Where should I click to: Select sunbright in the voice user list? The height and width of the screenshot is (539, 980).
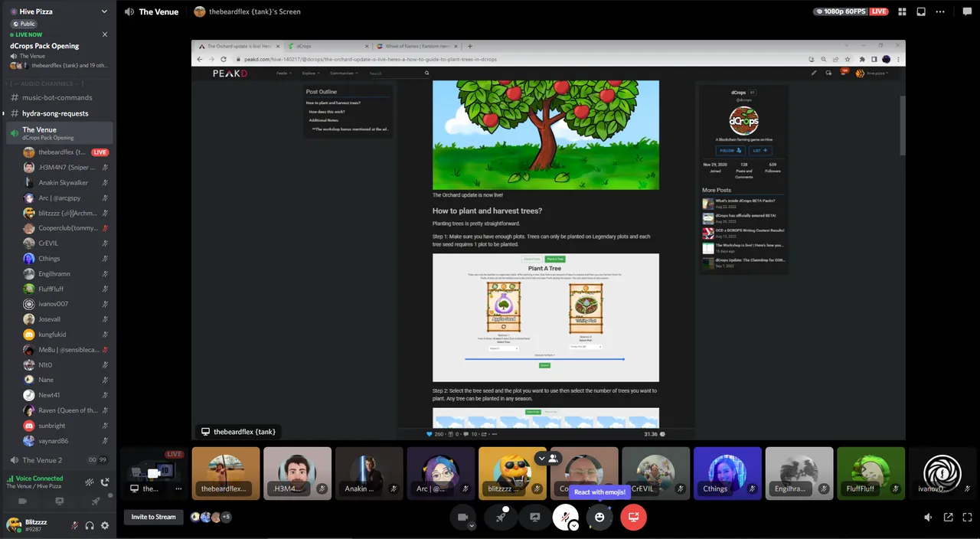[x=65, y=426]
